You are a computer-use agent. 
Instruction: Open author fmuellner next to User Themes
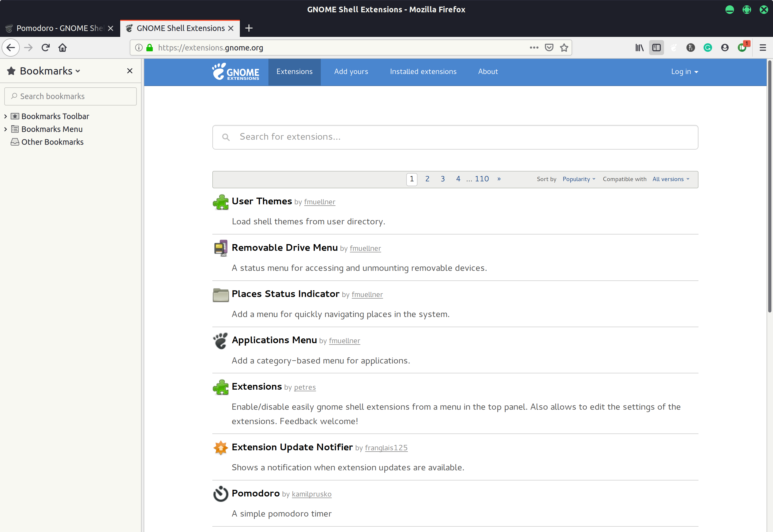[x=319, y=202]
